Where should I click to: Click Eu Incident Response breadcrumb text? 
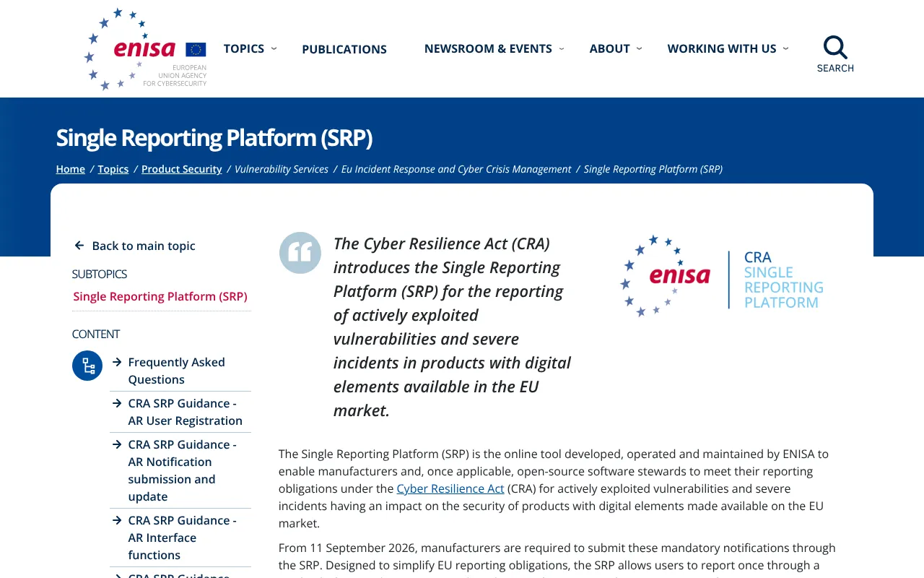pos(456,169)
